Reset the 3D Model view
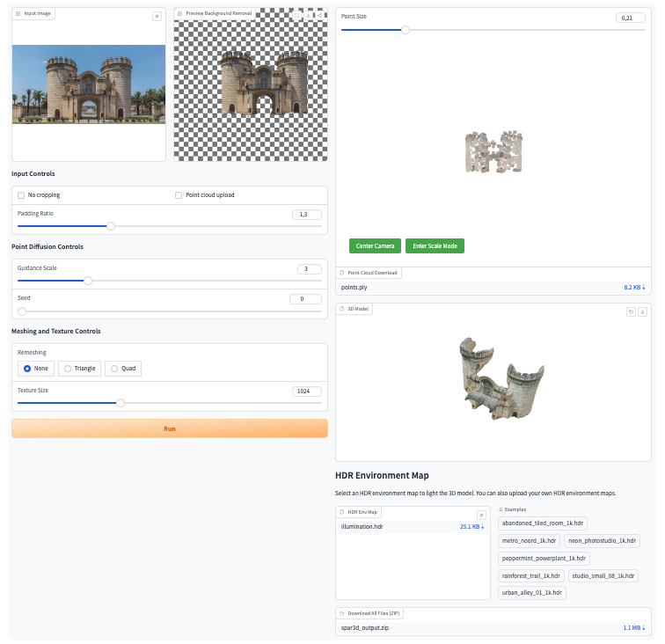Screen dimensions: 665x644 (x=631, y=311)
